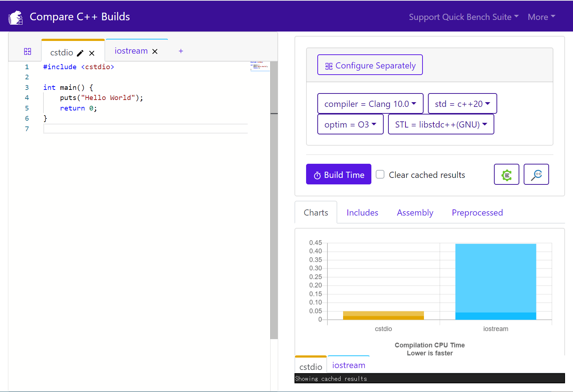Close the cstdio editor tab
This screenshot has width=573, height=392.
point(92,53)
